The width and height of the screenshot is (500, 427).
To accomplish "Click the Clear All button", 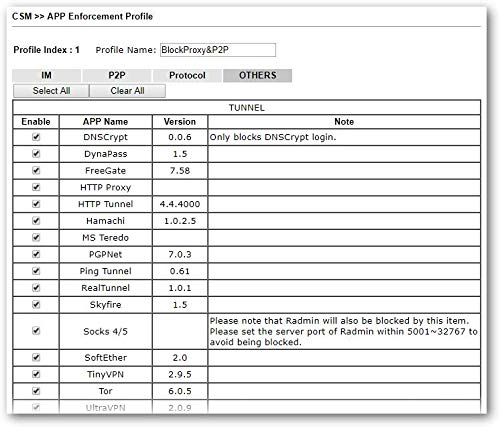I will [127, 91].
